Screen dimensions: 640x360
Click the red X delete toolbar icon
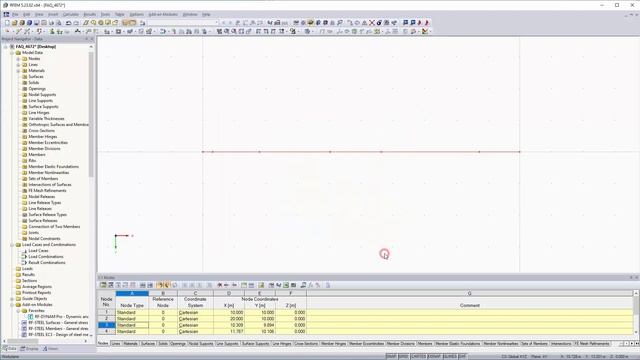[x=371, y=23]
